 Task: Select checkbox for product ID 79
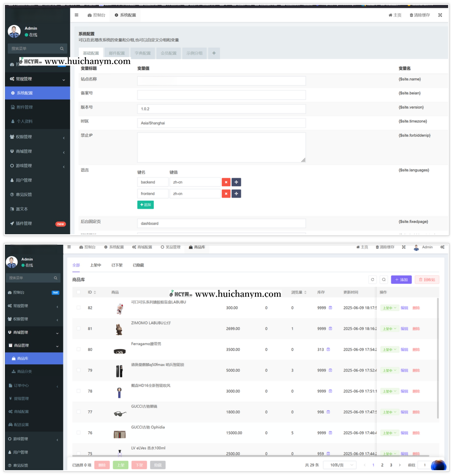pos(79,370)
